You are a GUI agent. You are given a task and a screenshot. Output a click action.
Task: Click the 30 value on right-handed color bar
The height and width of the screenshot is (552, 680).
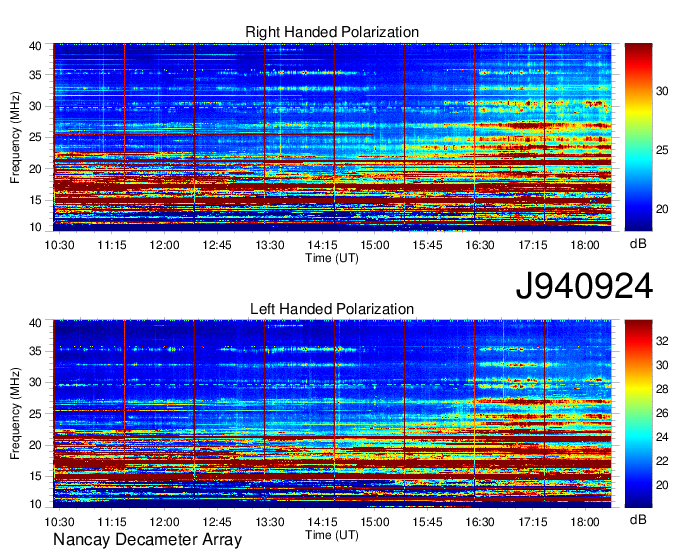(662, 91)
